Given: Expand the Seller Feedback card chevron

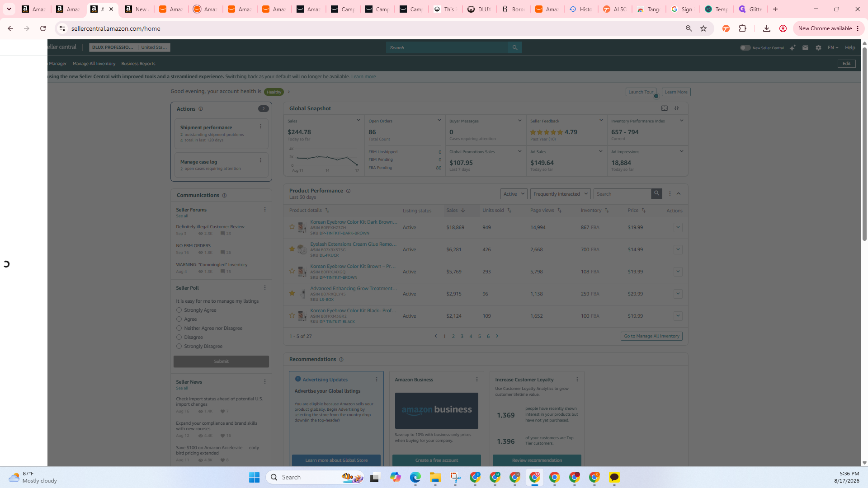Looking at the screenshot, I should click(601, 120).
